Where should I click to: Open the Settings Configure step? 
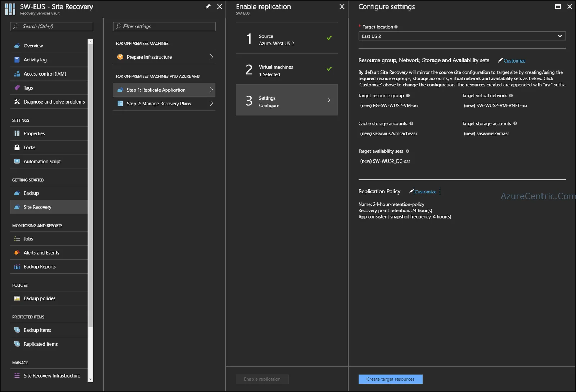[x=287, y=100]
